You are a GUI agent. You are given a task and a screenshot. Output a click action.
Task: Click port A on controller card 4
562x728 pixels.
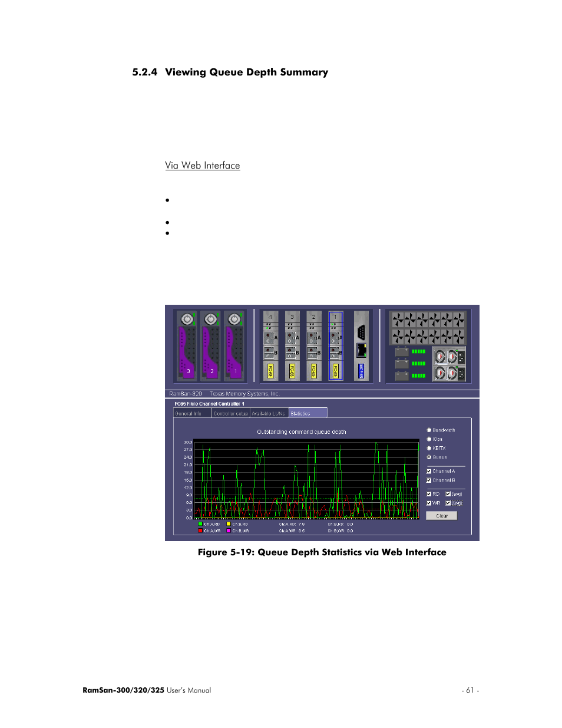click(x=270, y=338)
